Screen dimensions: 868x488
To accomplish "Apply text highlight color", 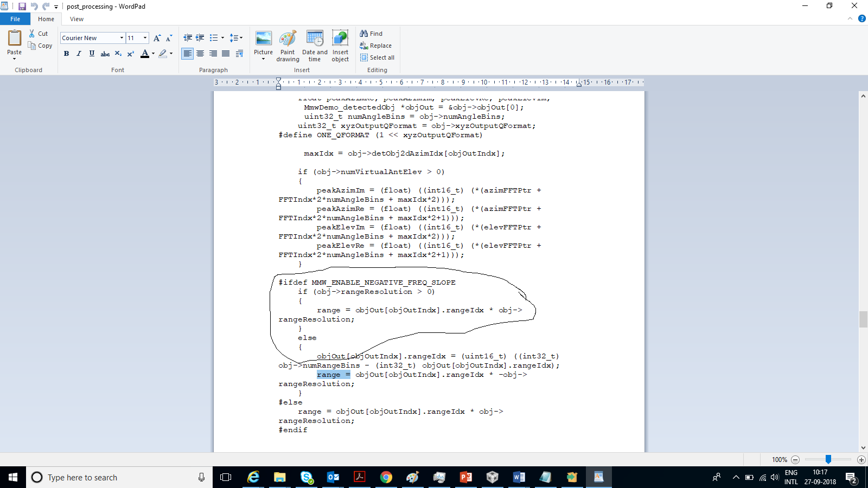I will [163, 54].
